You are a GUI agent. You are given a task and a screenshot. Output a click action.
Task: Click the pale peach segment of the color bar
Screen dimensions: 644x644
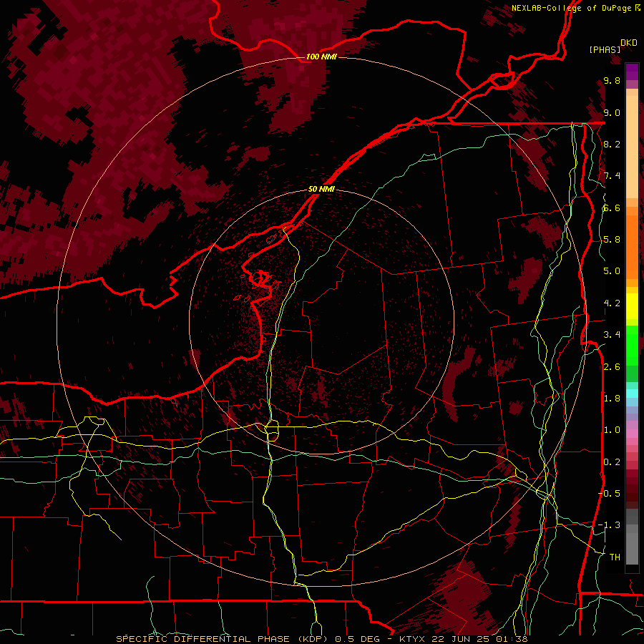click(x=632, y=148)
